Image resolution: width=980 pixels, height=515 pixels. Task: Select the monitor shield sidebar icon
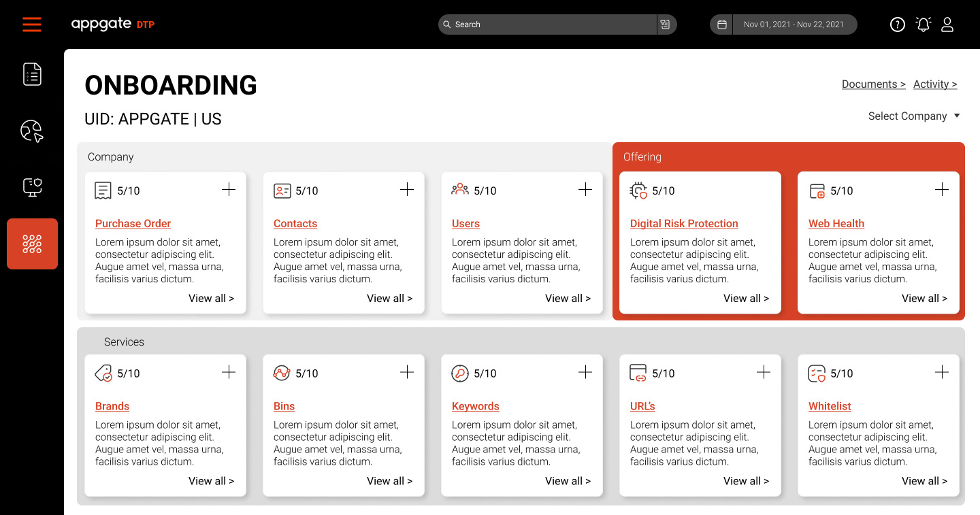click(32, 187)
